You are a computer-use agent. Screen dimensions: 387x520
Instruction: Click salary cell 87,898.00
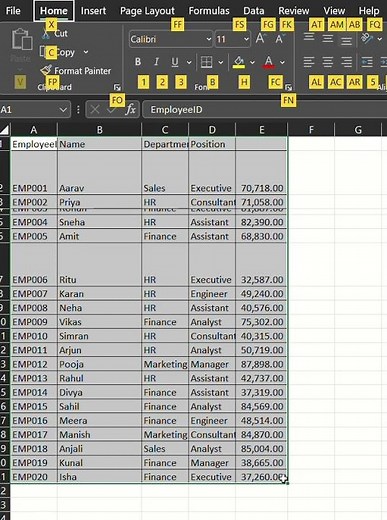pyautogui.click(x=261, y=364)
